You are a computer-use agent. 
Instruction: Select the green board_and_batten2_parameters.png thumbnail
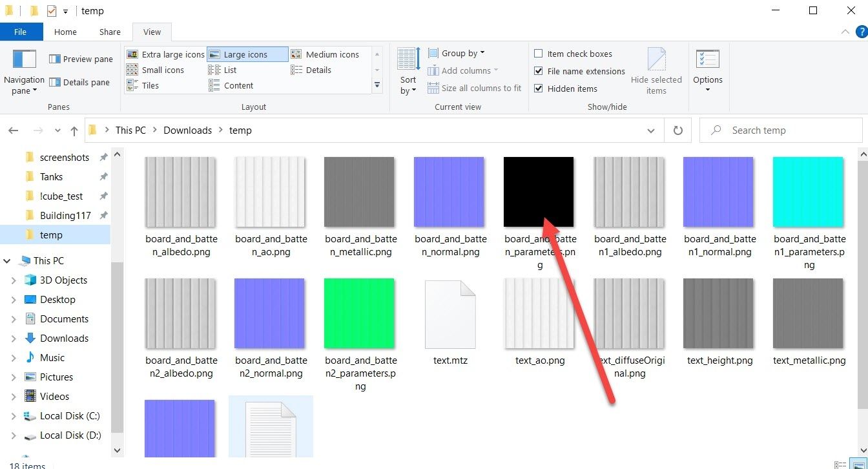coord(359,313)
